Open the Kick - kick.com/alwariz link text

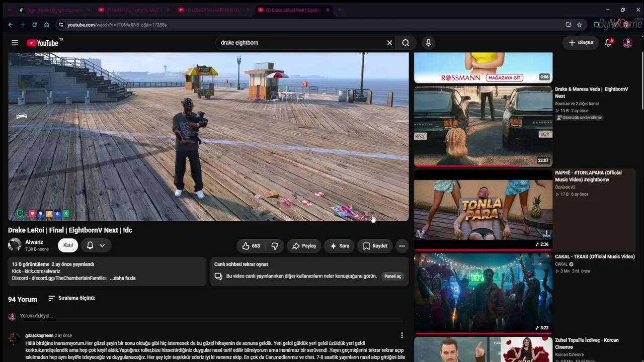(x=36, y=271)
